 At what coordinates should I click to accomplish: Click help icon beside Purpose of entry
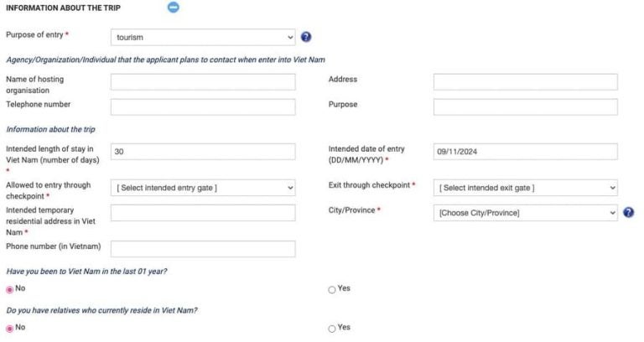tap(306, 37)
